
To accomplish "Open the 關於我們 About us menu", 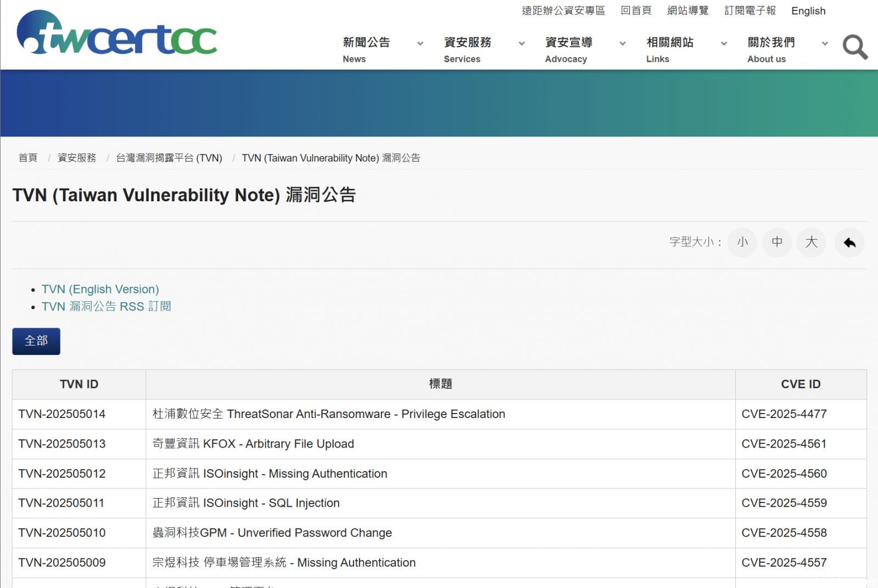I will (x=771, y=49).
